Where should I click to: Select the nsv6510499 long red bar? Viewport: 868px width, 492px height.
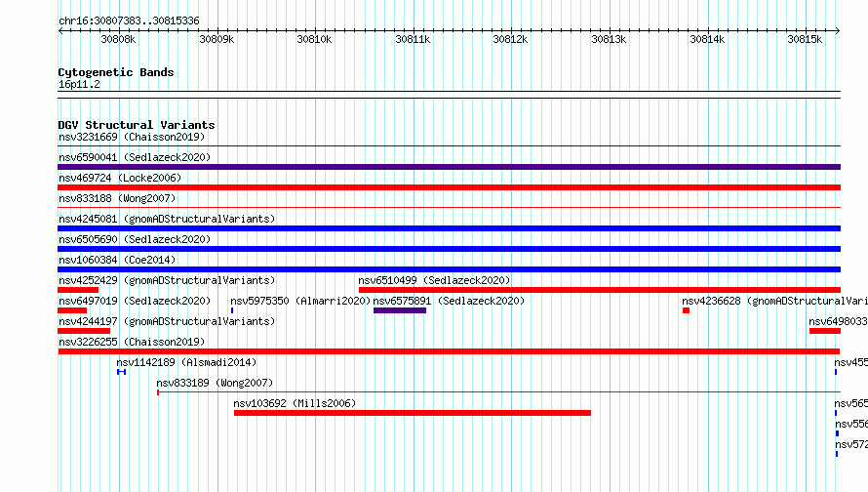(x=600, y=290)
